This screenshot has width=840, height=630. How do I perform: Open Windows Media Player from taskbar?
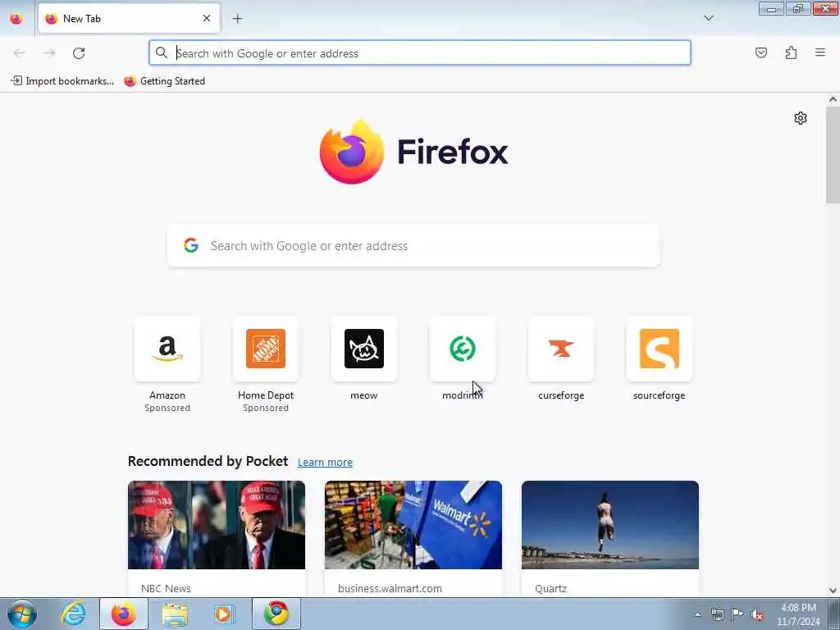[225, 614]
